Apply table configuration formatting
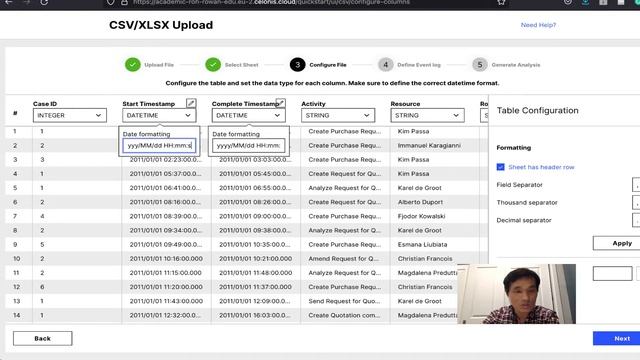640x360 pixels. pyautogui.click(x=618, y=243)
